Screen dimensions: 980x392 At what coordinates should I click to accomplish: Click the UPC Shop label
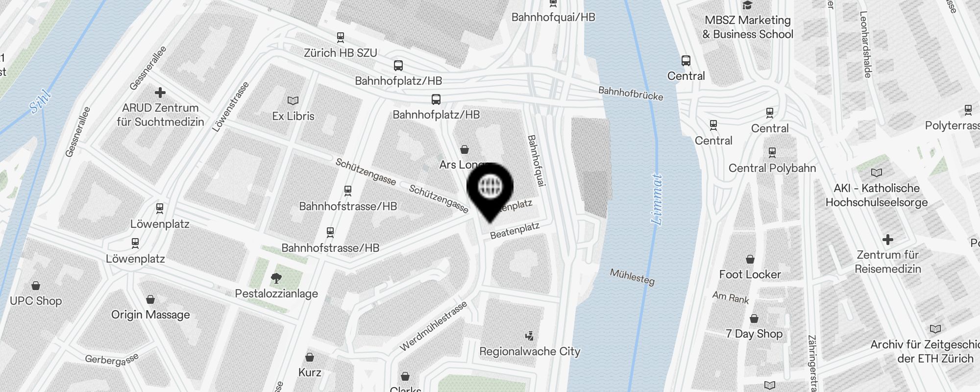pos(36,301)
